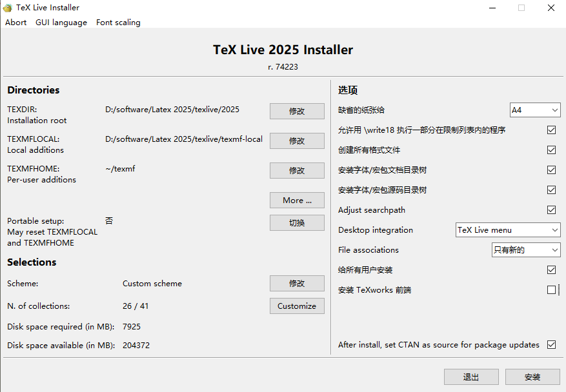The width and height of the screenshot is (566, 392).
Task: Click the Custom scheme value text
Action: [x=152, y=284]
